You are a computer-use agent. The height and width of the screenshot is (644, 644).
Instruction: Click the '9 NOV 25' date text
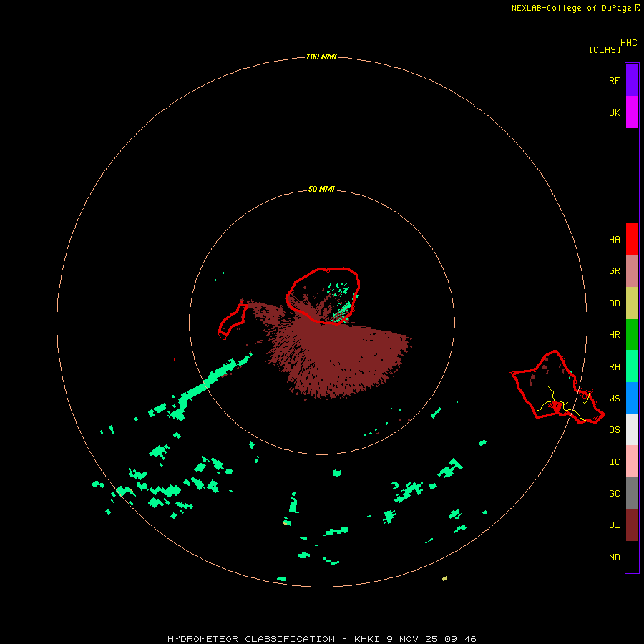pyautogui.click(x=411, y=639)
